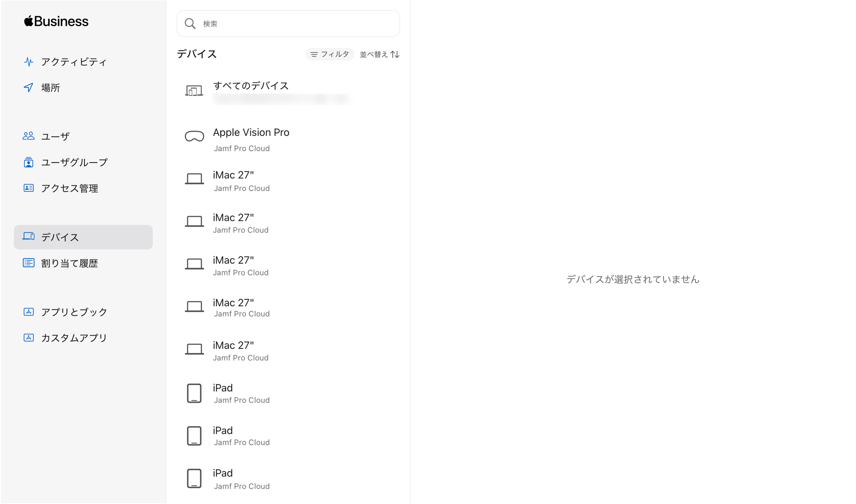Open アクティビティ activity pulse icon
Image resolution: width=856 pixels, height=504 pixels.
[29, 62]
